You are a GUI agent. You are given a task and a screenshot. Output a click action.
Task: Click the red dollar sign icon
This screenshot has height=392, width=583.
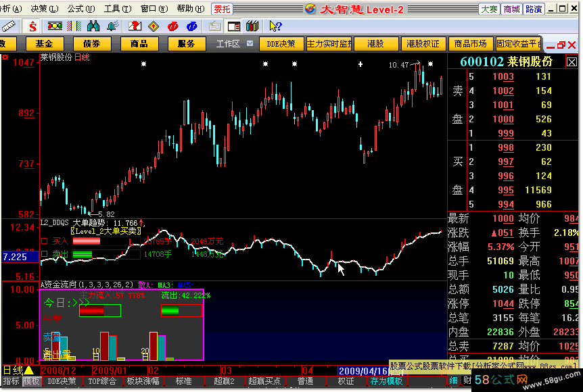click(32, 26)
